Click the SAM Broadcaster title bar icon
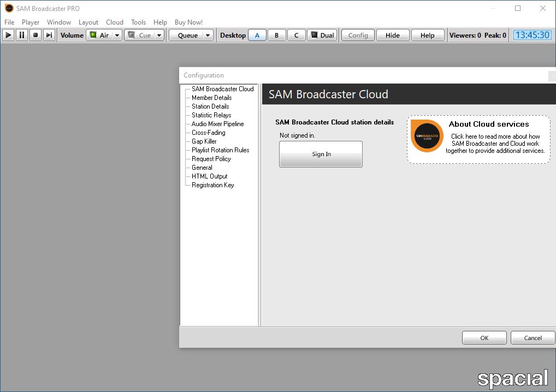The height and width of the screenshot is (392, 556). coord(9,8)
